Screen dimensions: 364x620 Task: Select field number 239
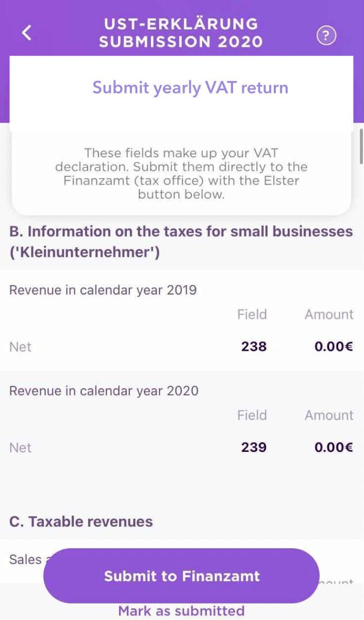pos(254,447)
